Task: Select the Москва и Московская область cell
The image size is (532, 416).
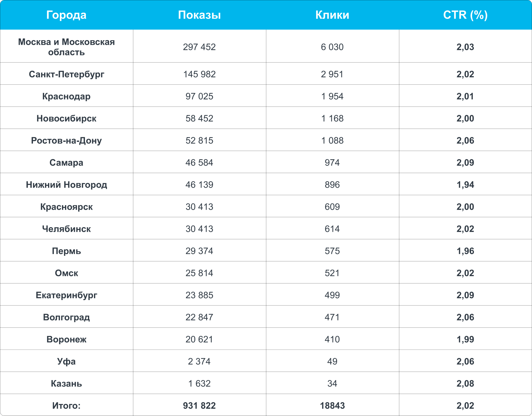Action: pos(66,47)
